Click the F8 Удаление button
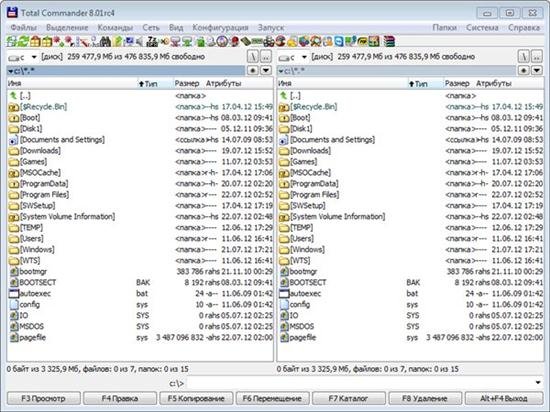Image resolution: width=550 pixels, height=412 pixels. pyautogui.click(x=425, y=398)
